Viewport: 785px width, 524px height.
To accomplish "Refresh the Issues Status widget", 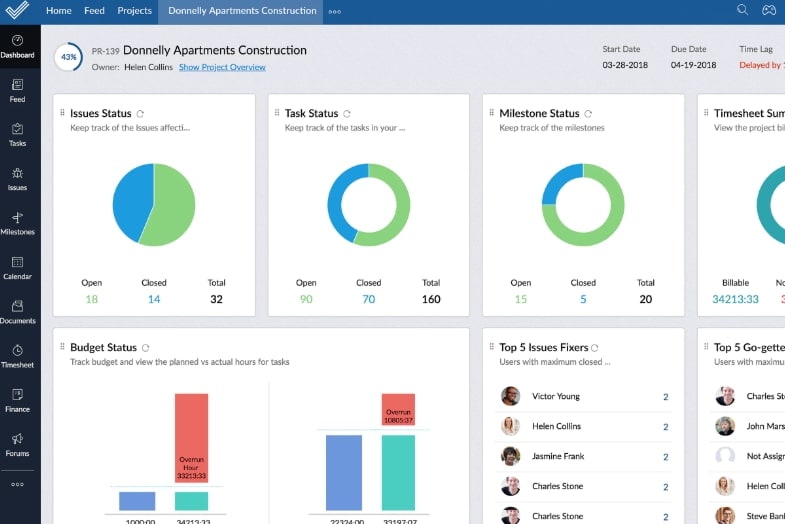I will [141, 114].
